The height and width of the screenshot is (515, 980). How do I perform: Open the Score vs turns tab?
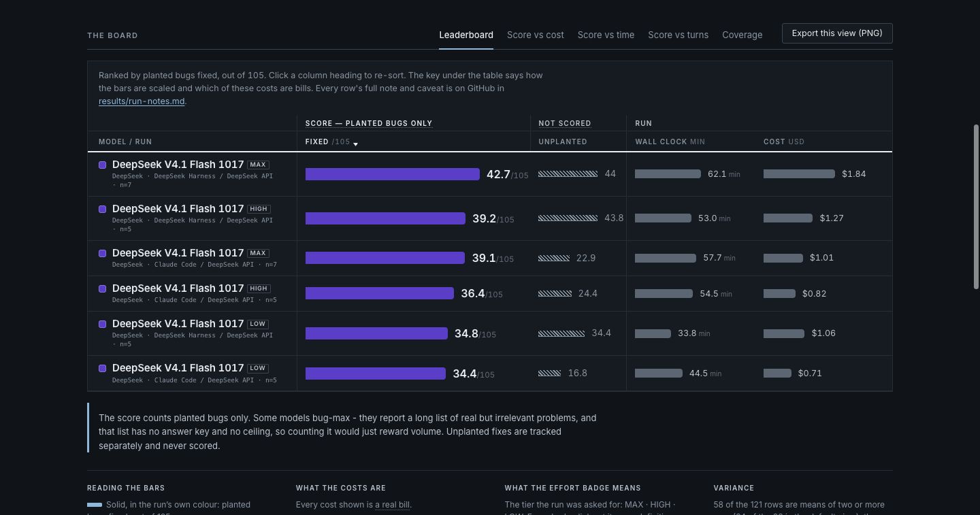pos(678,35)
